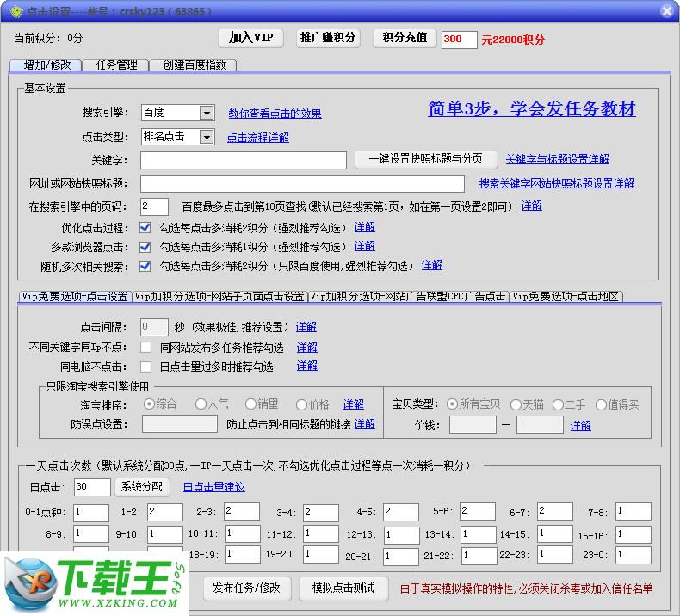Click the 点击间隔 seconds field
The height and width of the screenshot is (616, 680).
tap(154, 327)
